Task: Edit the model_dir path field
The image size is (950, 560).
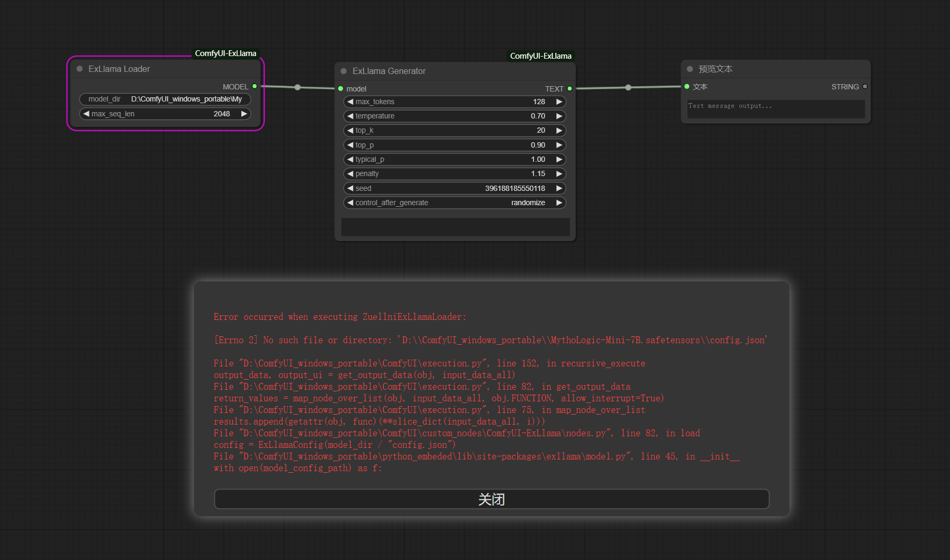Action: tap(165, 99)
